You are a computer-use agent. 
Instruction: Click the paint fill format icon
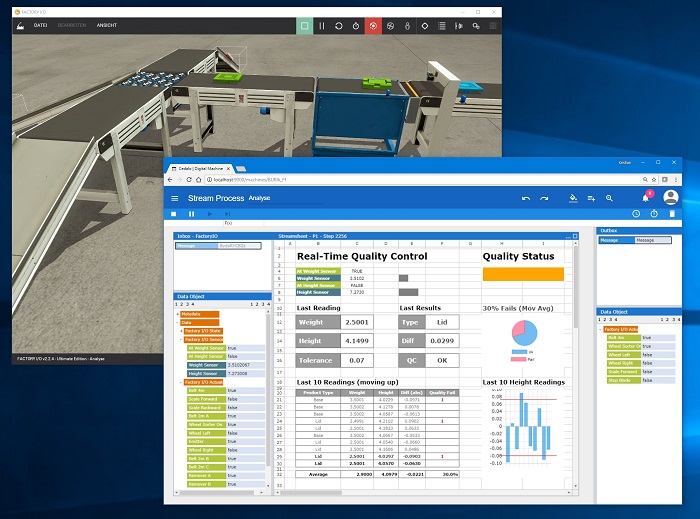(x=574, y=198)
